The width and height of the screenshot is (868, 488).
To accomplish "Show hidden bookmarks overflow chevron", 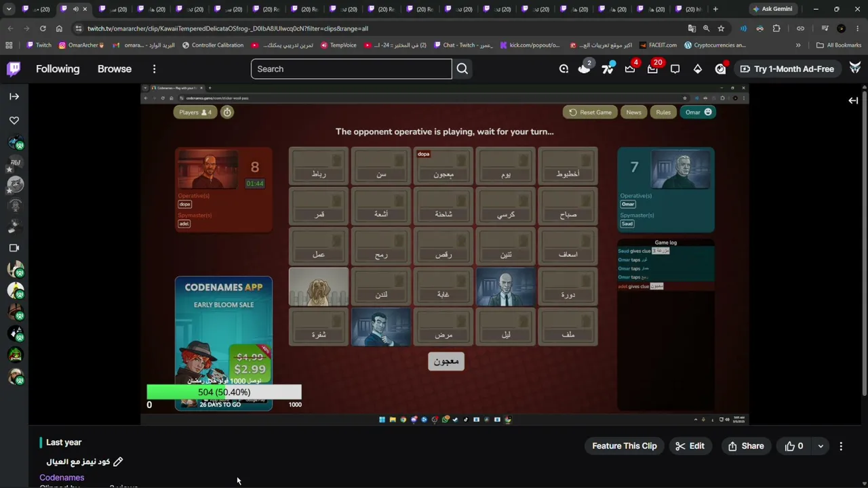I will click(798, 45).
